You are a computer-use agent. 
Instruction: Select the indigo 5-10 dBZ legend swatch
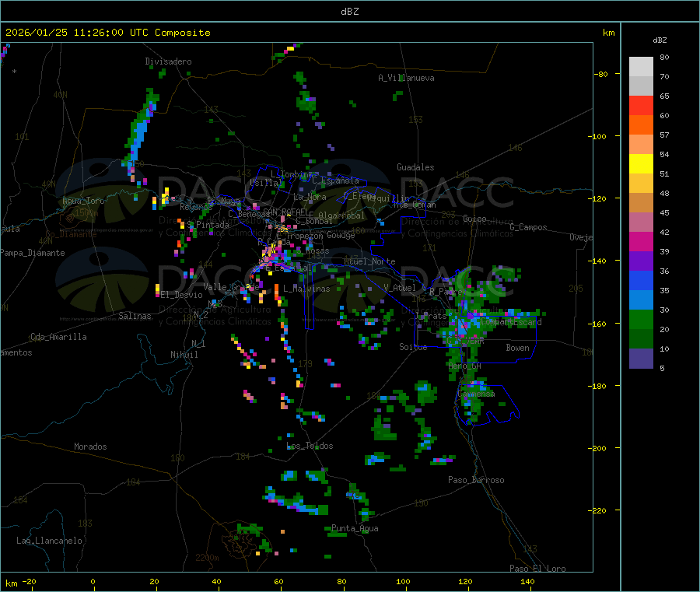(x=641, y=359)
